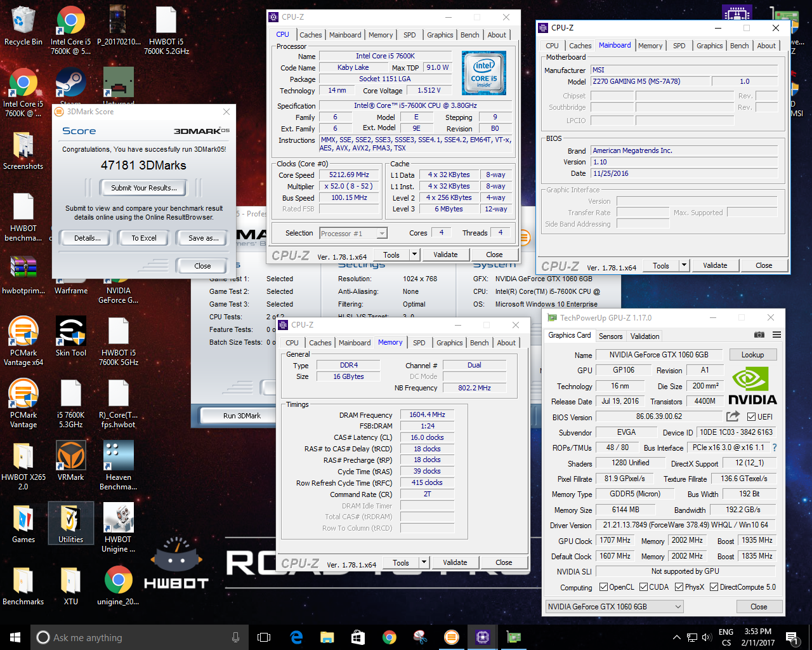Click Save as button in 3DMark Score
The height and width of the screenshot is (650, 812).
click(x=203, y=238)
